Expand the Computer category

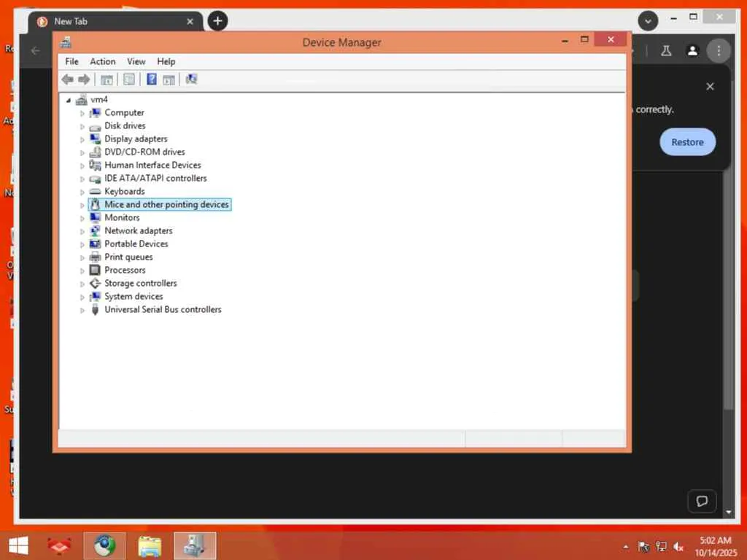point(82,113)
